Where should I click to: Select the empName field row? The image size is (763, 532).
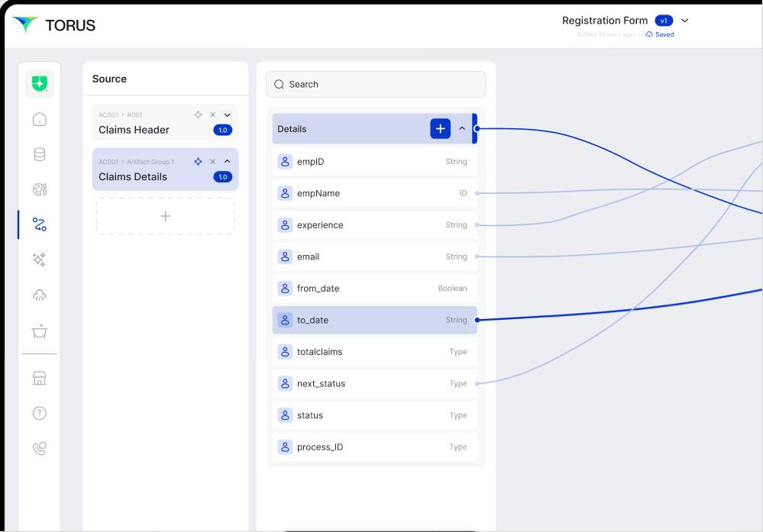pyautogui.click(x=374, y=194)
